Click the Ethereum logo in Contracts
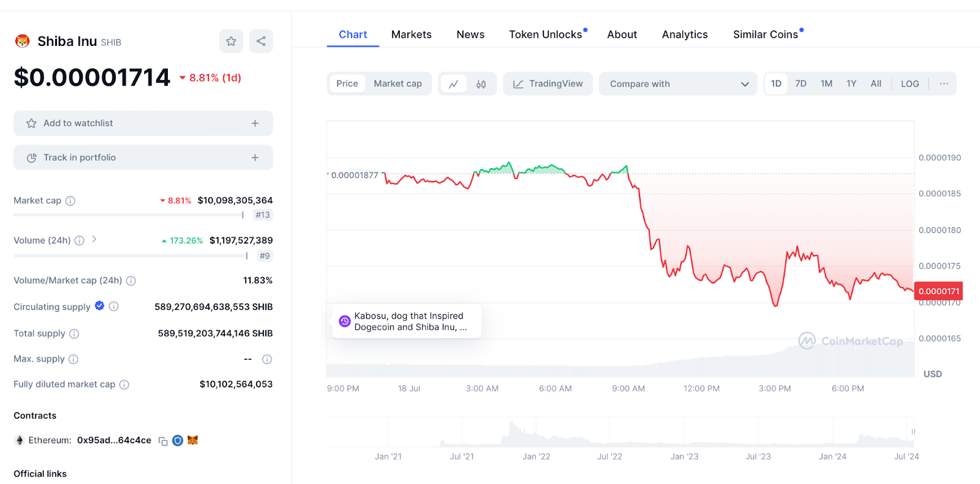Viewport: 980px width, 484px height. point(19,440)
